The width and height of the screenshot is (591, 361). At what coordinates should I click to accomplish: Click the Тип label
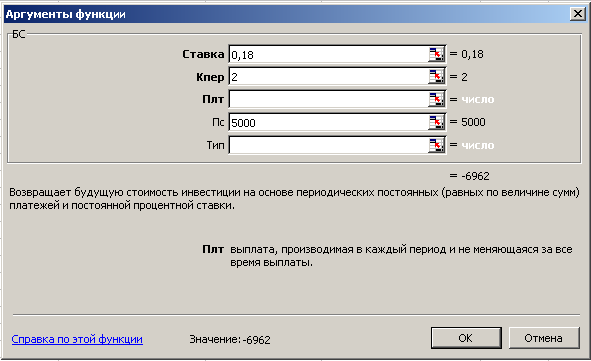pos(215,145)
